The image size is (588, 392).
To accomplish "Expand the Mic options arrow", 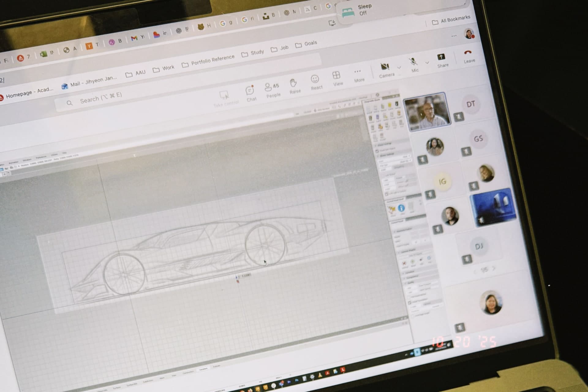I will pos(427,62).
